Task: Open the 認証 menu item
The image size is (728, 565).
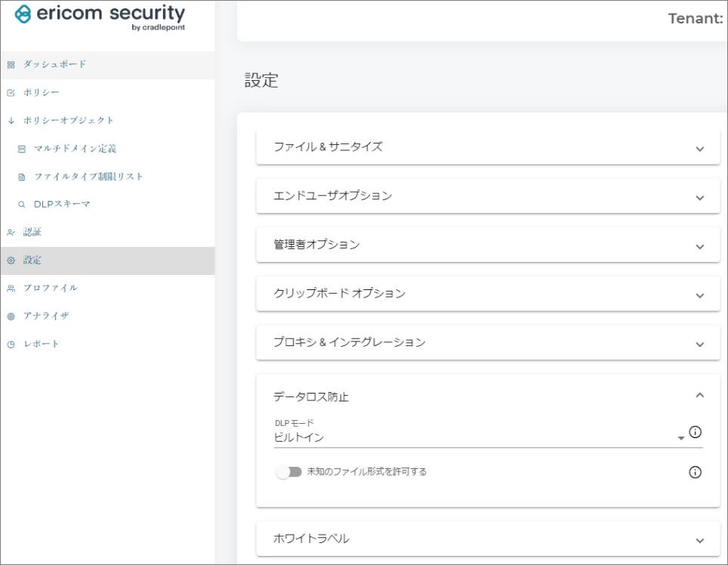Action: [x=32, y=233]
